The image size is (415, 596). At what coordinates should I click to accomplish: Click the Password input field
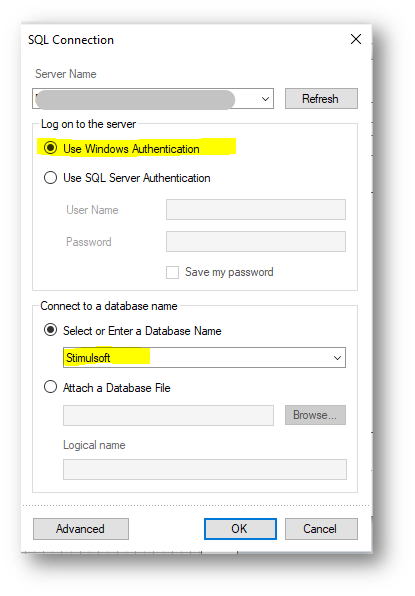click(x=256, y=241)
